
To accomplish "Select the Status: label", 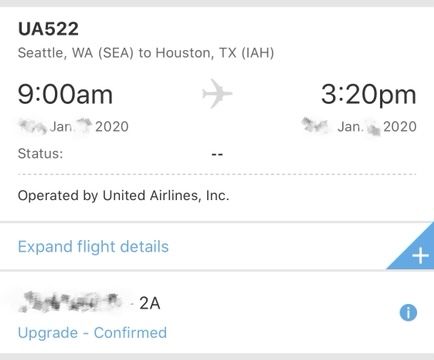I will coord(40,154).
